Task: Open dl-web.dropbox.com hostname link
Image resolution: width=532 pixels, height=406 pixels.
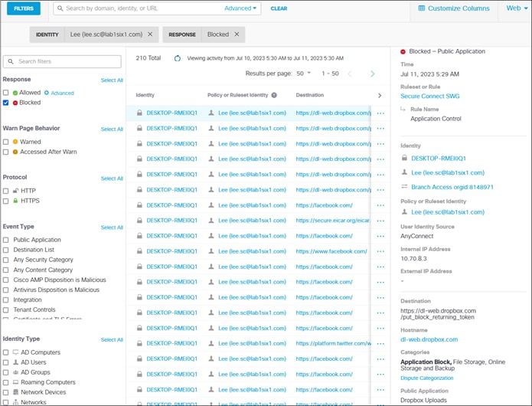Action: tap(429, 339)
